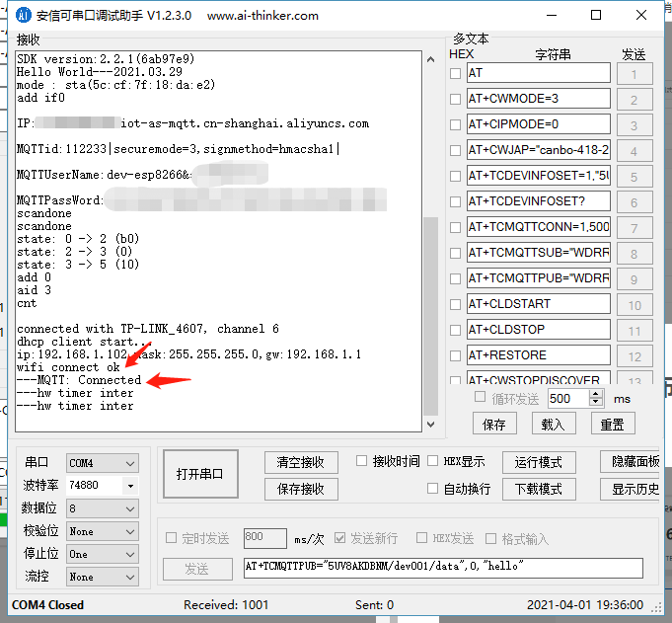Click send button 4 for AT+CWJAP
This screenshot has height=623, width=672.
635,151
